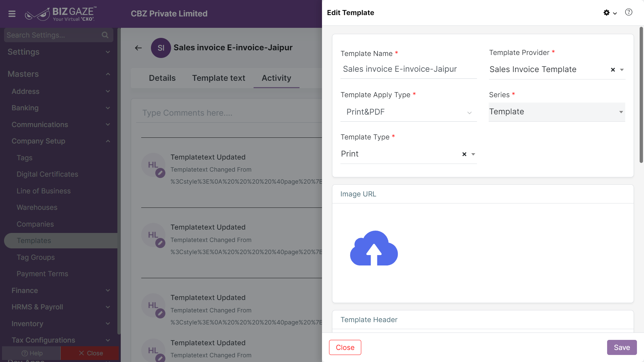Expand the HRMS & Payroll submenu

click(108, 307)
